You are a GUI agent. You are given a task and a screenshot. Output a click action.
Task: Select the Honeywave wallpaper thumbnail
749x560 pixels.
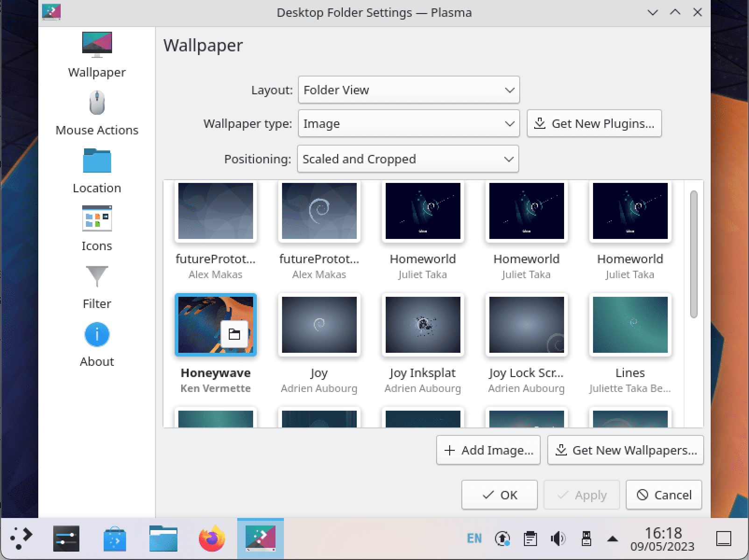click(x=216, y=325)
